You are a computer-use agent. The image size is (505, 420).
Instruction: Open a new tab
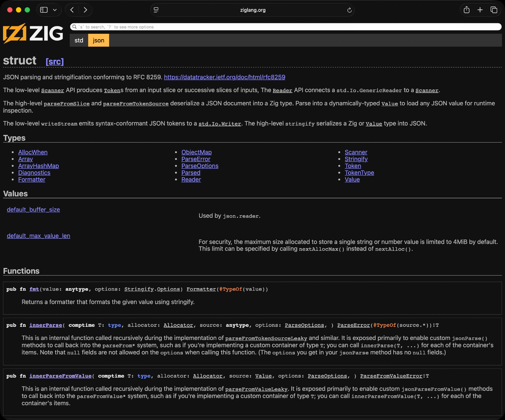point(480,10)
